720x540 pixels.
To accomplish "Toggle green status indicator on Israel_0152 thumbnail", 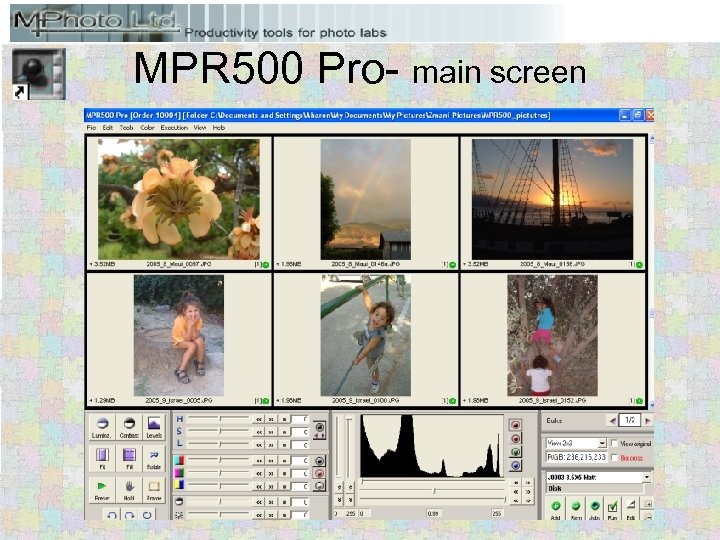I will click(x=640, y=401).
